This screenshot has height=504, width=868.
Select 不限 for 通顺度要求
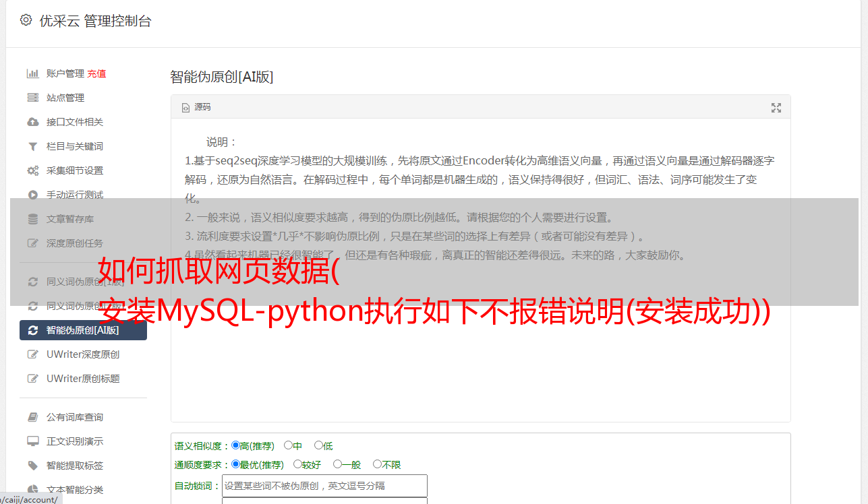pos(377,464)
